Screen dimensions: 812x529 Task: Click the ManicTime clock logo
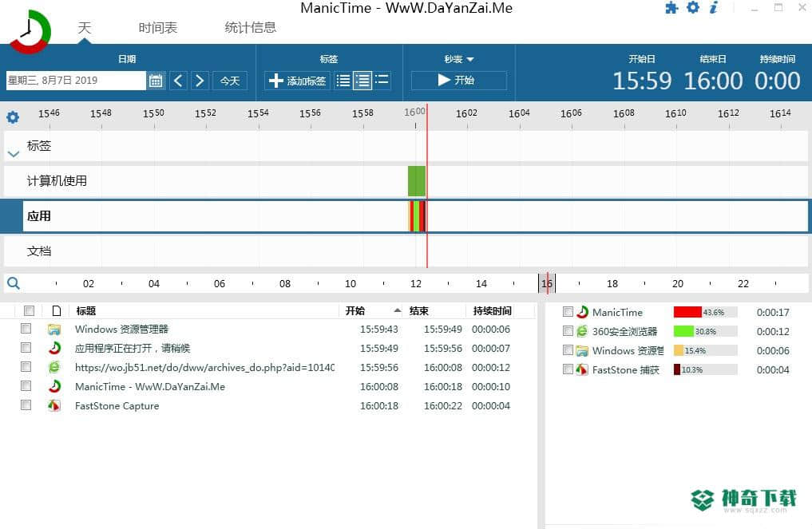30,31
